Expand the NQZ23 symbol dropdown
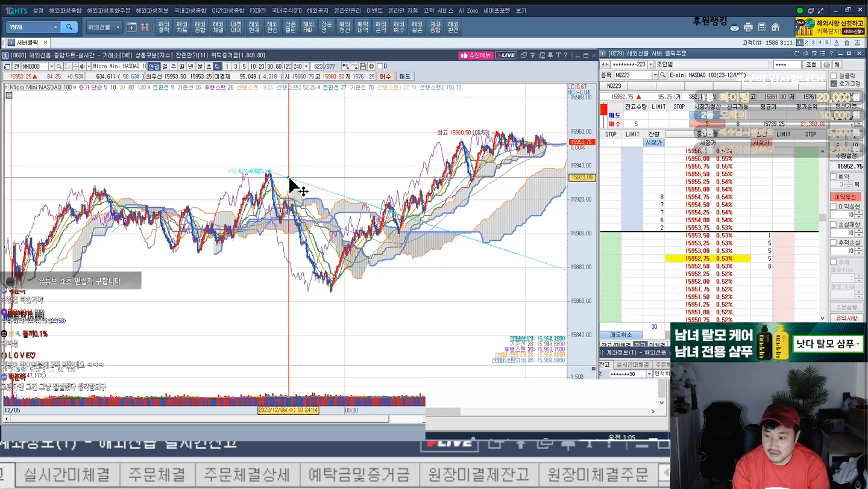The height and width of the screenshot is (489, 868). coord(655,75)
